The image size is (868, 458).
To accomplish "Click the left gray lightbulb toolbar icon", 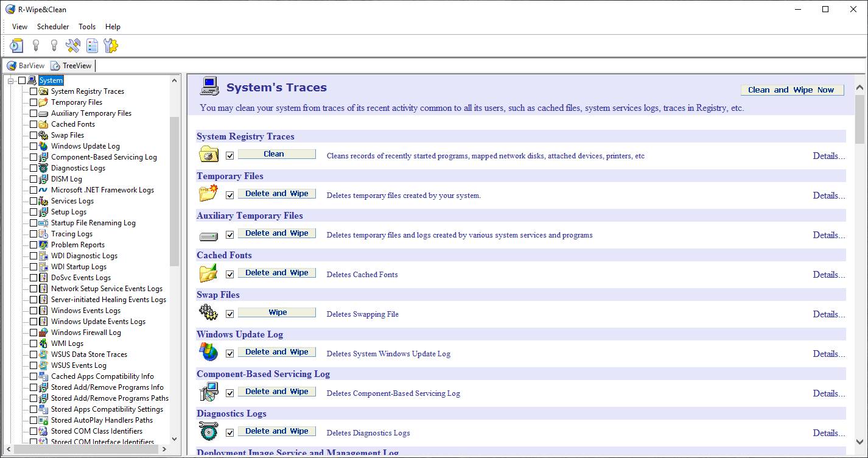I will (36, 46).
